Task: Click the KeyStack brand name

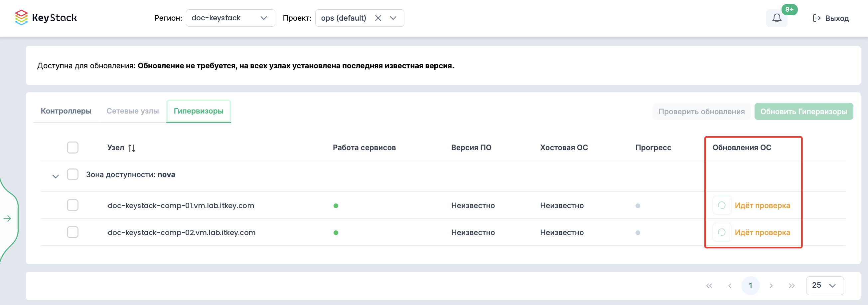Action: (54, 18)
